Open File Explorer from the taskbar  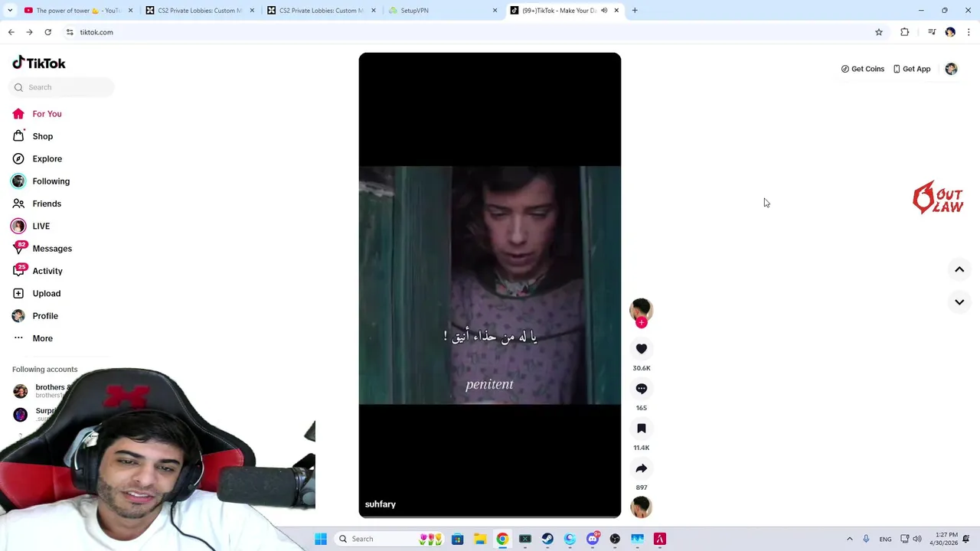(x=480, y=539)
